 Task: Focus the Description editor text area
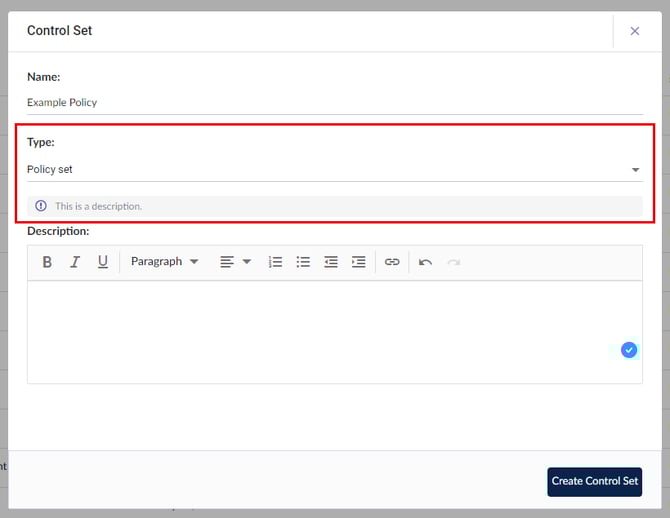(x=320, y=330)
